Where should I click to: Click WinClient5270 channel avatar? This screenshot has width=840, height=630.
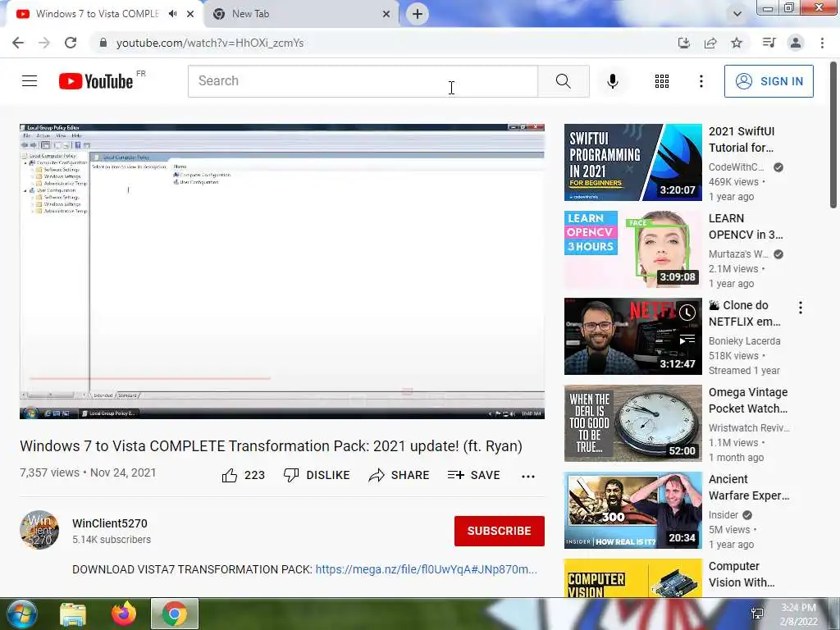(39, 530)
